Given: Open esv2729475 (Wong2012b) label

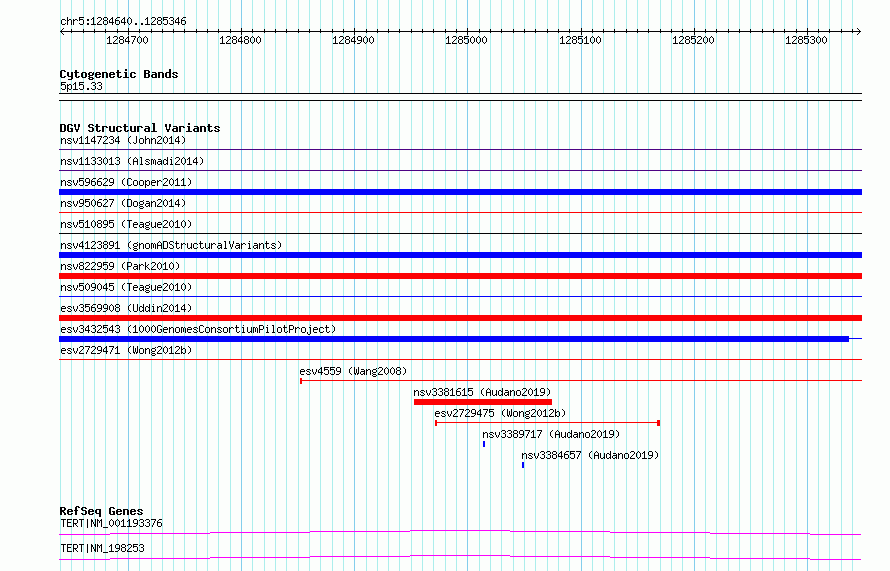Looking at the screenshot, I should click(500, 413).
